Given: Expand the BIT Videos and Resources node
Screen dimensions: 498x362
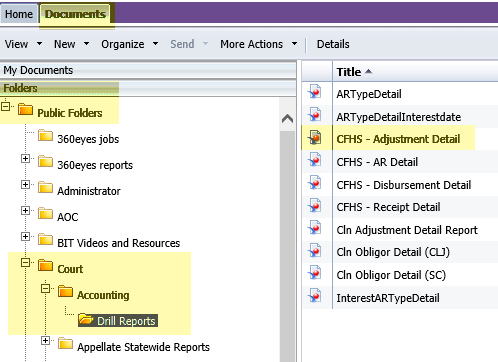Looking at the screenshot, I should (25, 237).
